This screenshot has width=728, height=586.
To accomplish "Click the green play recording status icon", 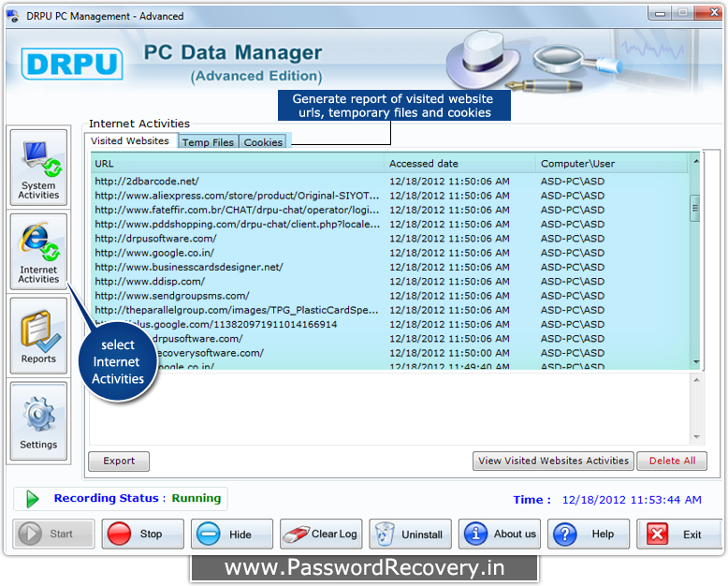I will tap(32, 499).
